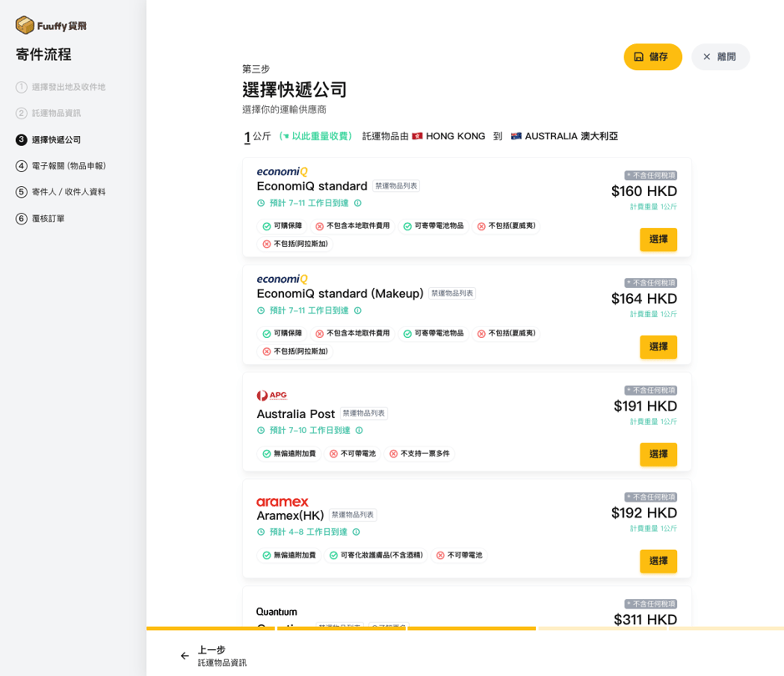
Task: Click the APG Australia Post logo
Action: (x=272, y=396)
